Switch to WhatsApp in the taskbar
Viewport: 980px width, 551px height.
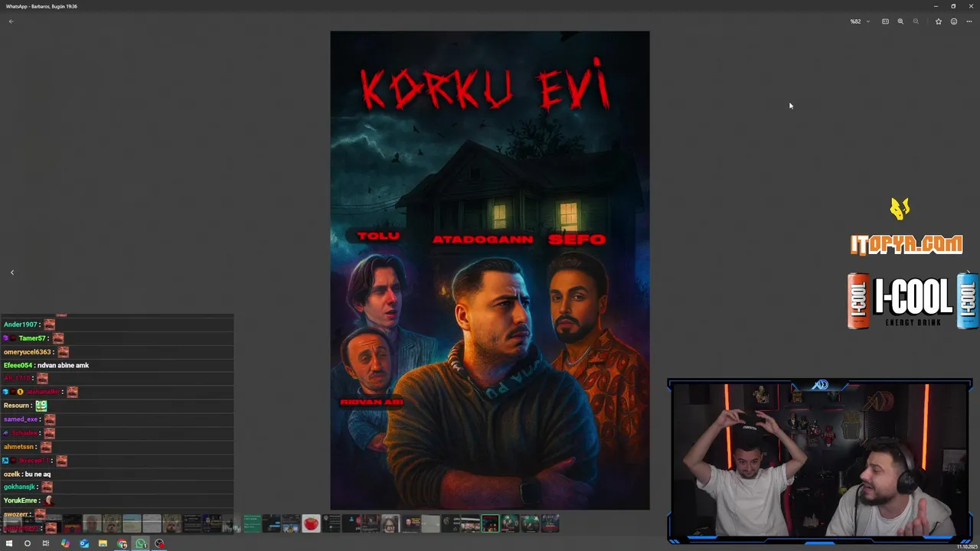click(x=141, y=543)
